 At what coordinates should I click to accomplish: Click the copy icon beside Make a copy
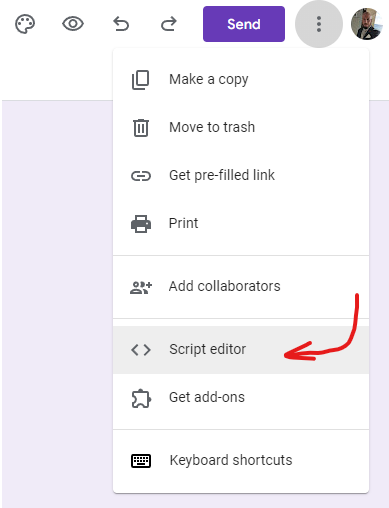coord(141,80)
